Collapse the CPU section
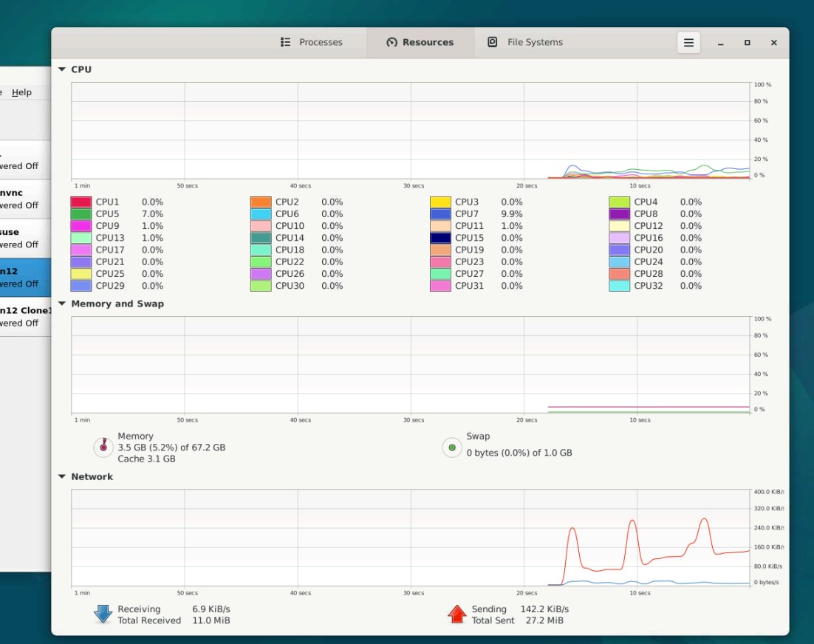This screenshot has height=644, width=814. point(62,69)
